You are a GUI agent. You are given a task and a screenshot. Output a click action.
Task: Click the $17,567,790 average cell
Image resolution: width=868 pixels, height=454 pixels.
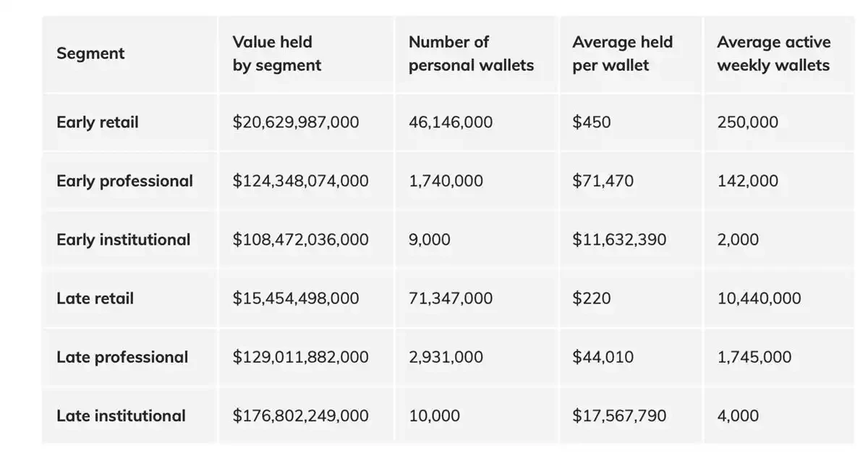[619, 416]
